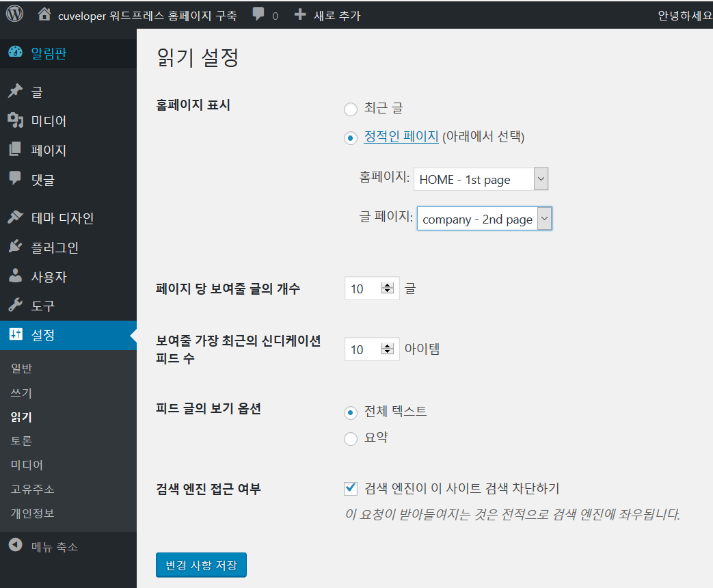Open the 글 posts menu

tap(68, 92)
